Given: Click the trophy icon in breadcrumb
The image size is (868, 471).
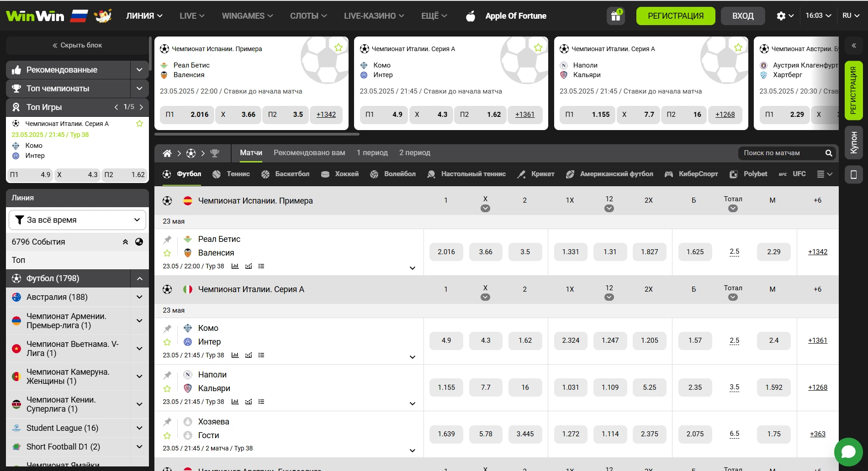Looking at the screenshot, I should (x=215, y=153).
